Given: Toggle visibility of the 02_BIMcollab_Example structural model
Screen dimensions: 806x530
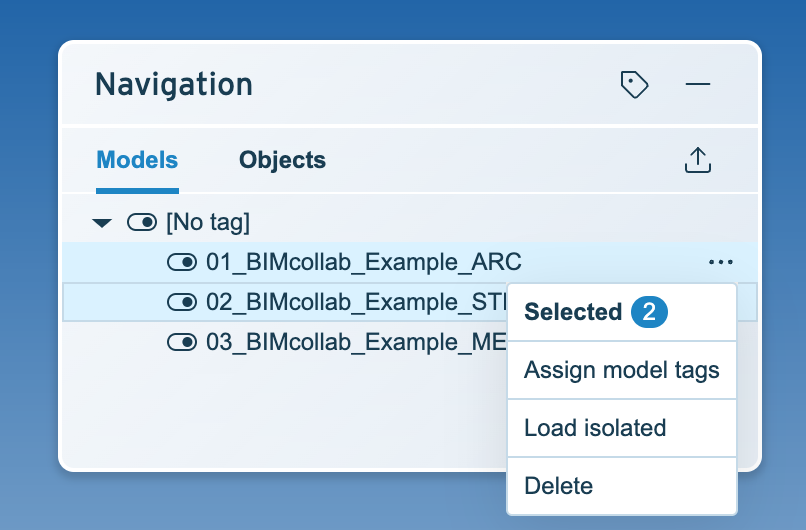Looking at the screenshot, I should pos(182,302).
